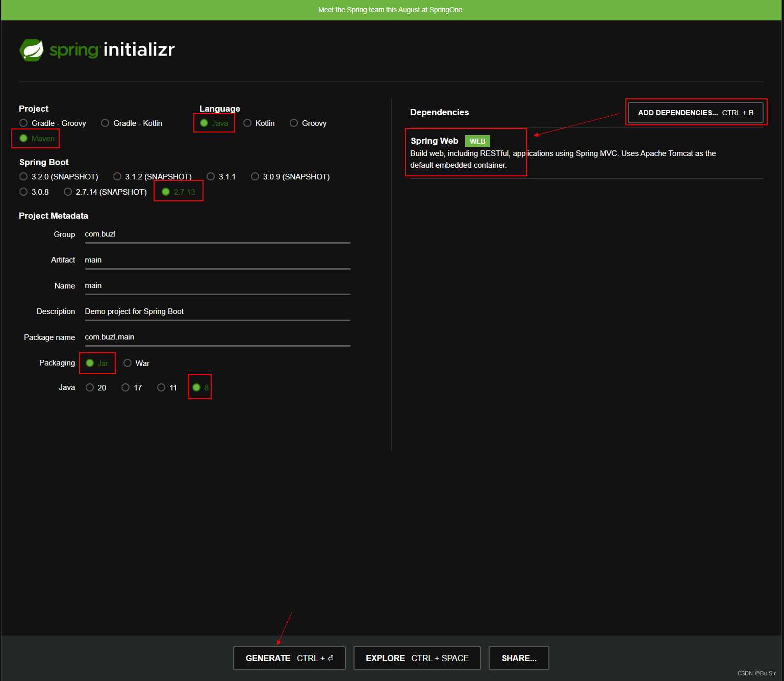Open the ADD DEPENDENCIES dialog

(696, 112)
